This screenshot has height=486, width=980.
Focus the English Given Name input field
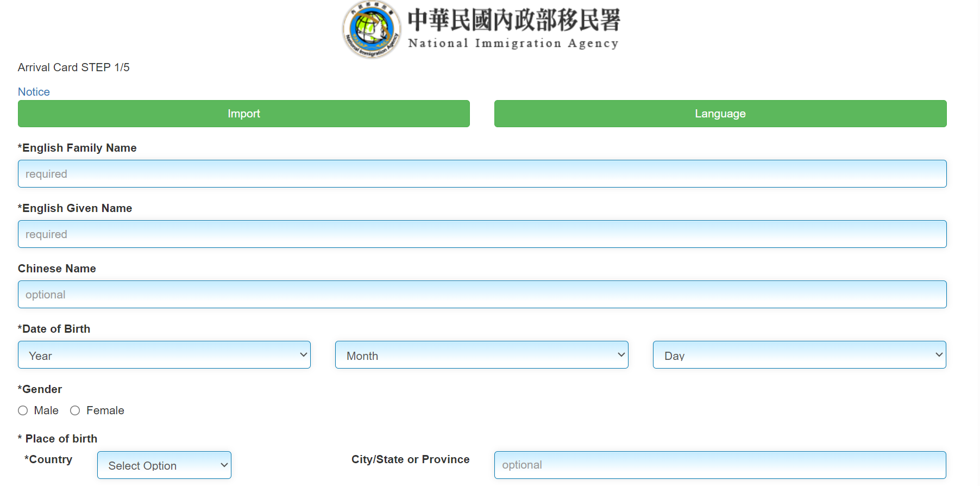click(x=482, y=234)
